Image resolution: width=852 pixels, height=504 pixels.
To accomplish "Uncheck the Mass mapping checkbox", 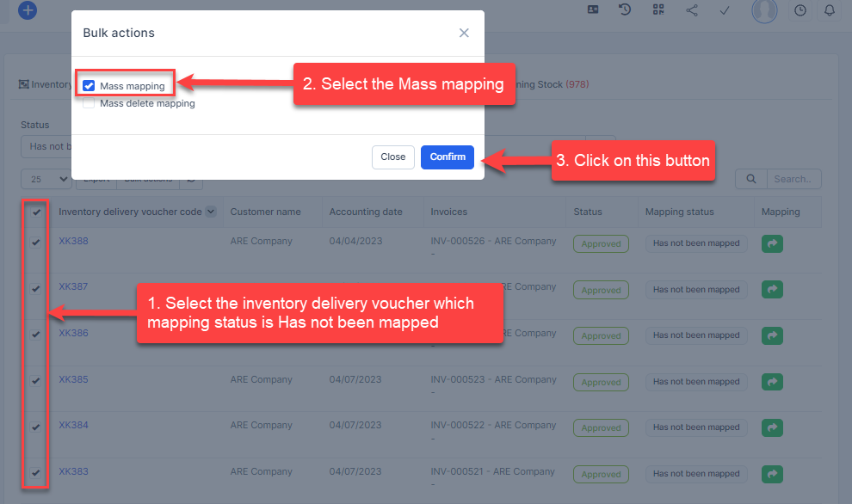I will 89,86.
